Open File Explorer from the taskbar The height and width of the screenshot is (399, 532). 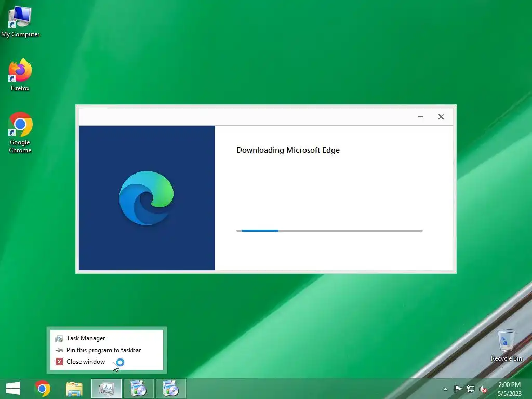74,389
